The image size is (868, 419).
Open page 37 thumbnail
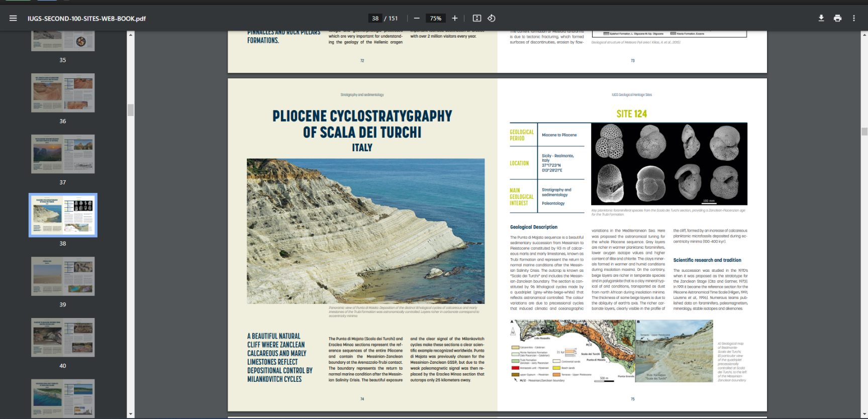pyautogui.click(x=63, y=154)
